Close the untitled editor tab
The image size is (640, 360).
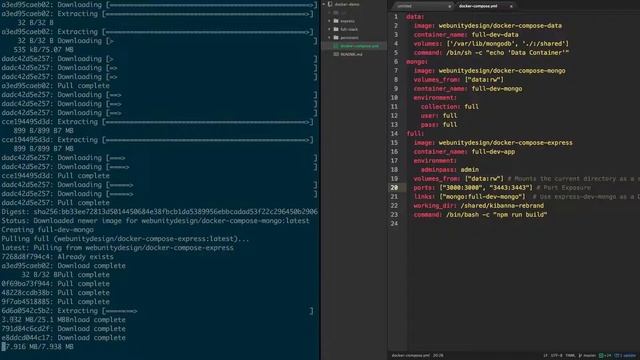(449, 6)
